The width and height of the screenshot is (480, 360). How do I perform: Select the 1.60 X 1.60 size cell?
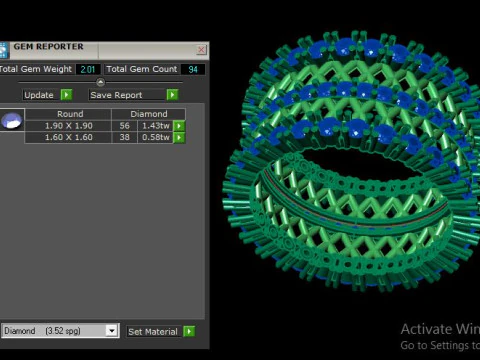point(68,137)
